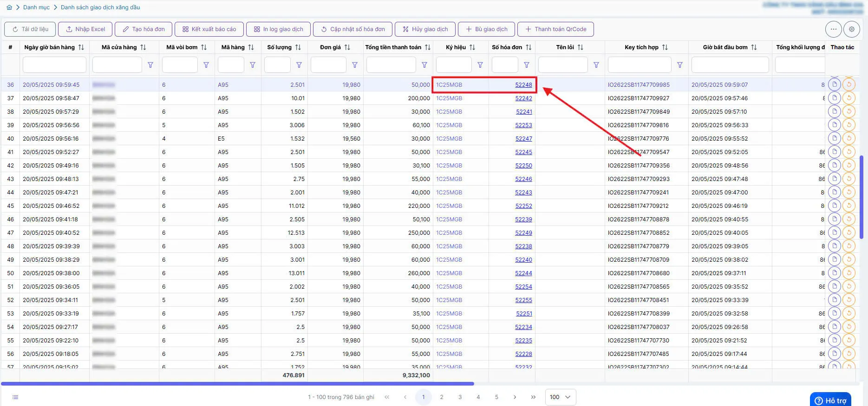868x406 pixels.
Task: Go to page 3 in pagination
Action: 460,397
